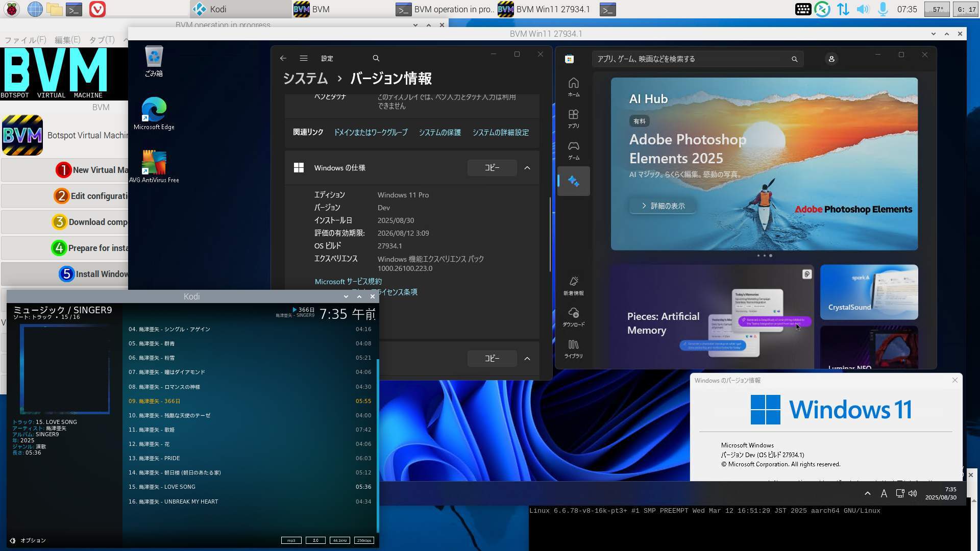Click the Settings hamburger navigation icon

[x=304, y=58]
